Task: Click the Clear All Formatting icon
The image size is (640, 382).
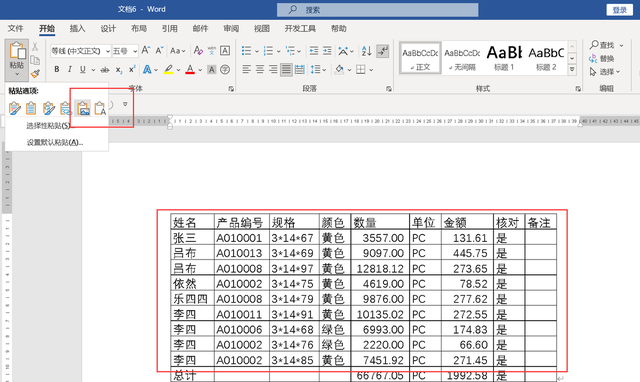Action: [x=198, y=51]
